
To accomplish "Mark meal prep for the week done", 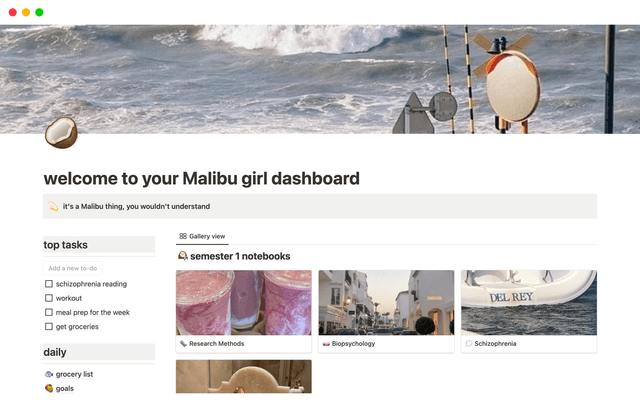I will click(x=49, y=312).
